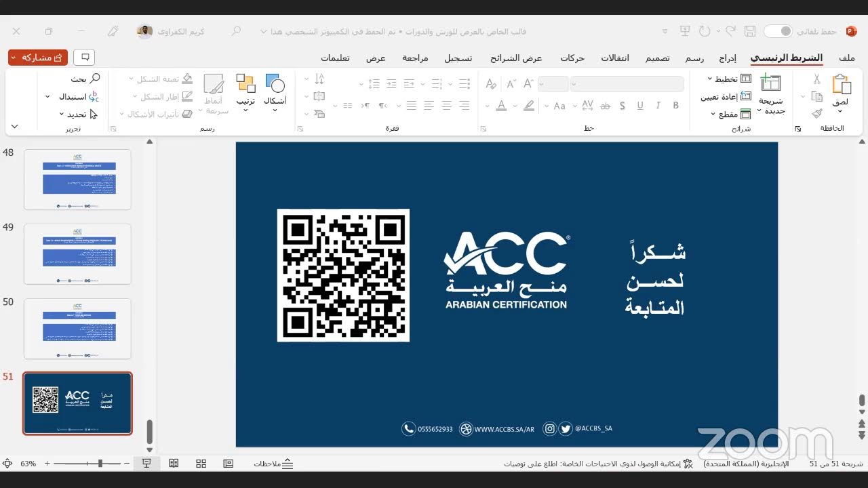Open the Arrange (ترتيب) menu
868x488 pixels.
click(x=245, y=94)
